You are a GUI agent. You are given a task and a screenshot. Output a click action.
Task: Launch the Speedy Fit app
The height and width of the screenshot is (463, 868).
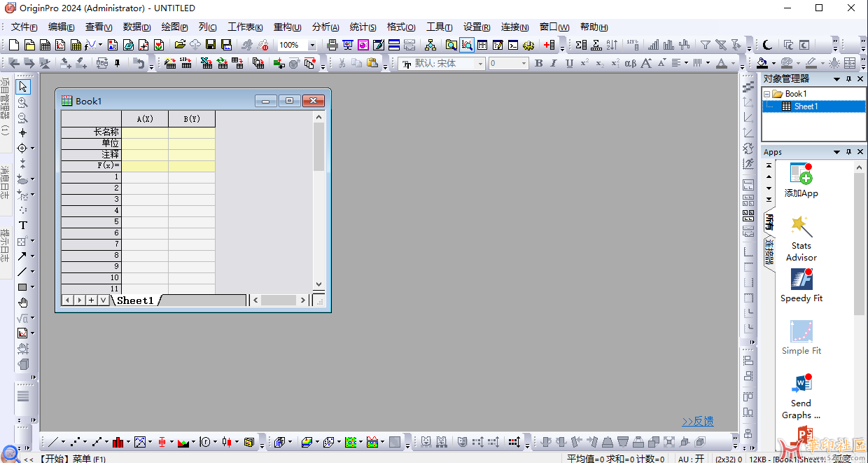tap(801, 286)
